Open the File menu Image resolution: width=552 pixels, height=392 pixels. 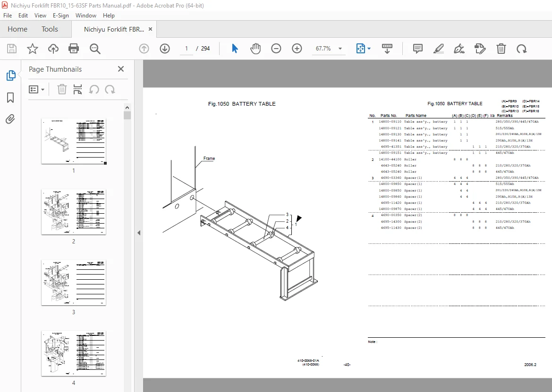(x=8, y=16)
